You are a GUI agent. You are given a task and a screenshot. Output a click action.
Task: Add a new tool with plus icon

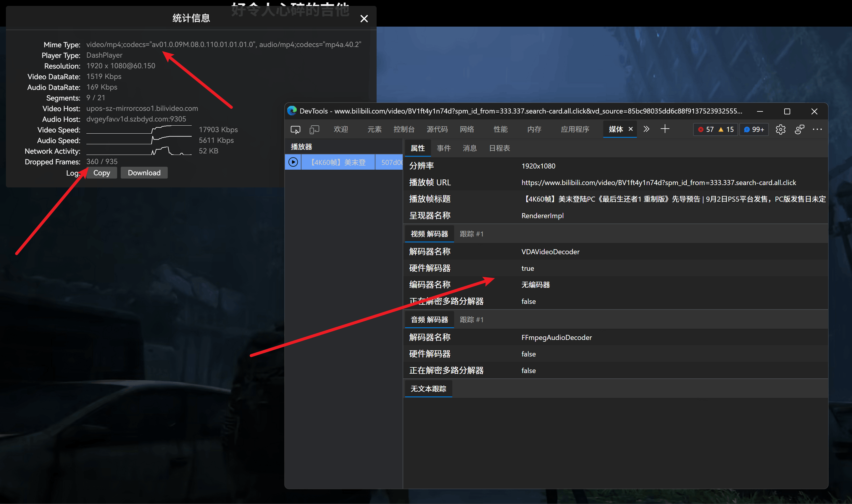[x=665, y=129]
